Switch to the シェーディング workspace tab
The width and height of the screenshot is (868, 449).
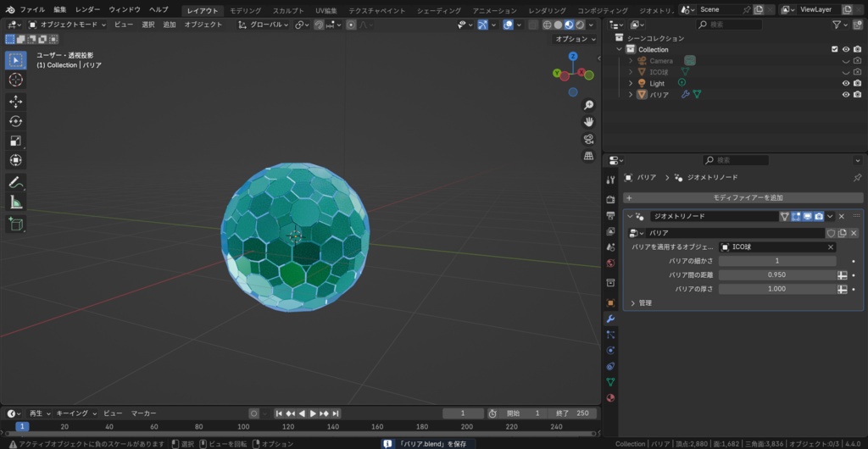[x=439, y=10]
